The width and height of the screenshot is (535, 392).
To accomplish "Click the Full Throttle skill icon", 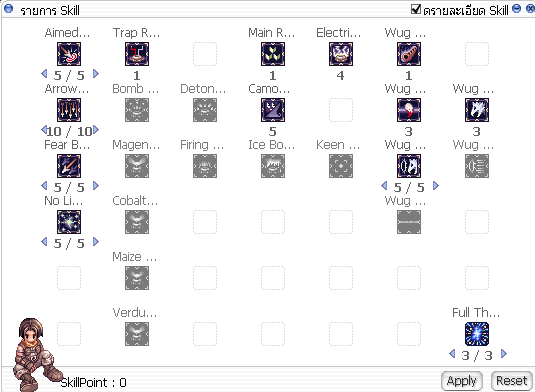I will (x=477, y=334).
